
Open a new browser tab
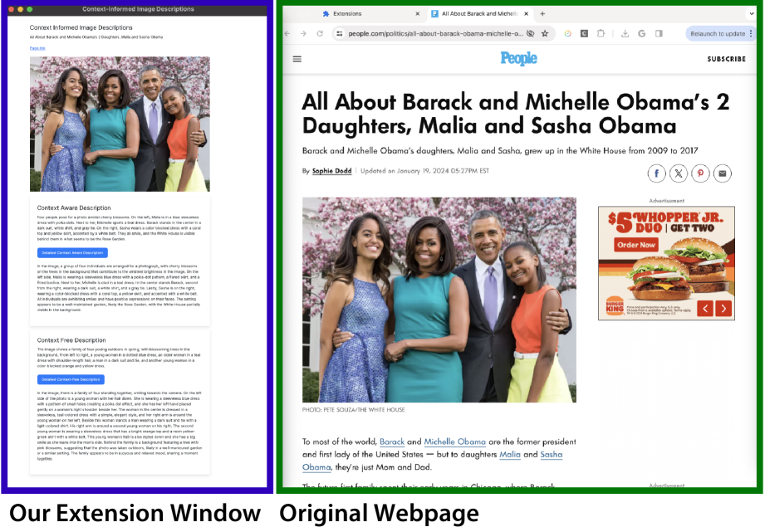tap(542, 13)
